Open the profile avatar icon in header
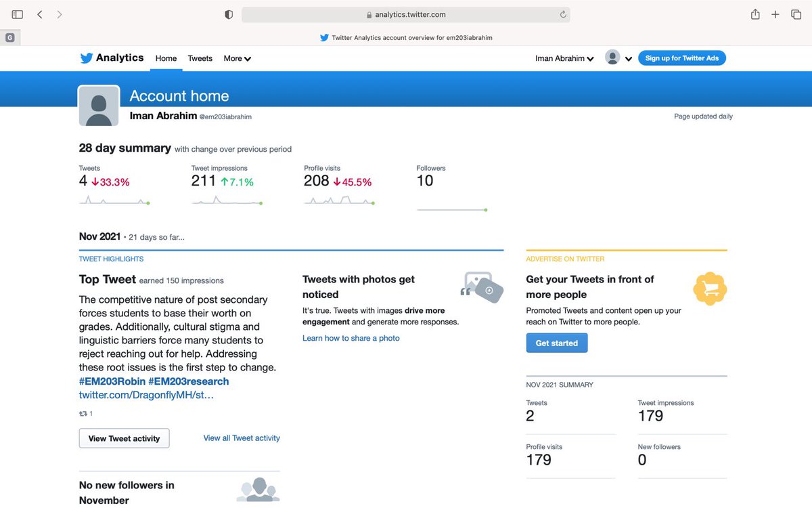 pyautogui.click(x=612, y=58)
